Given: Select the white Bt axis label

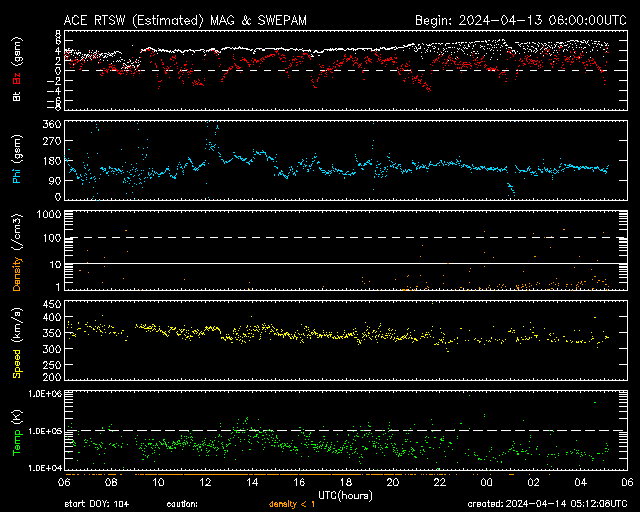Looking at the screenshot, I should pos(16,97).
